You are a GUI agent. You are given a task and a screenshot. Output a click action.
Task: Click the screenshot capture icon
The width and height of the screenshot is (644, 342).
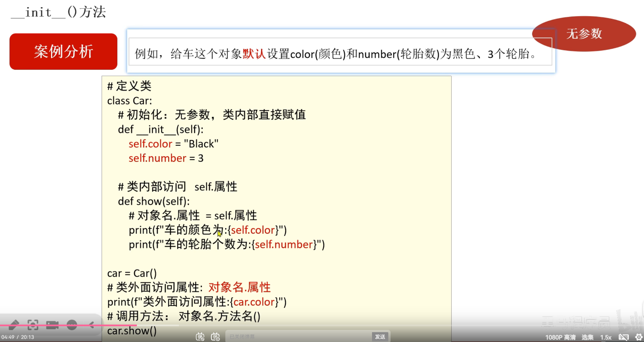pyautogui.click(x=33, y=325)
